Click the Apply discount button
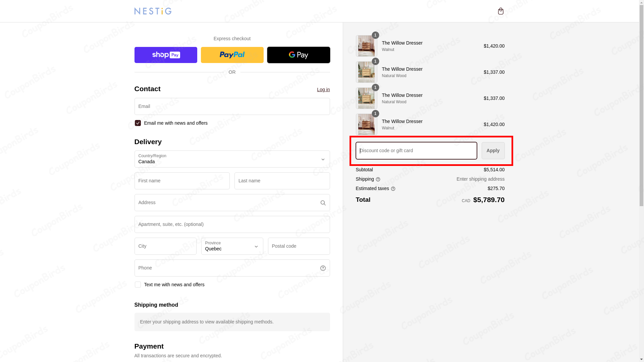 pyautogui.click(x=493, y=150)
